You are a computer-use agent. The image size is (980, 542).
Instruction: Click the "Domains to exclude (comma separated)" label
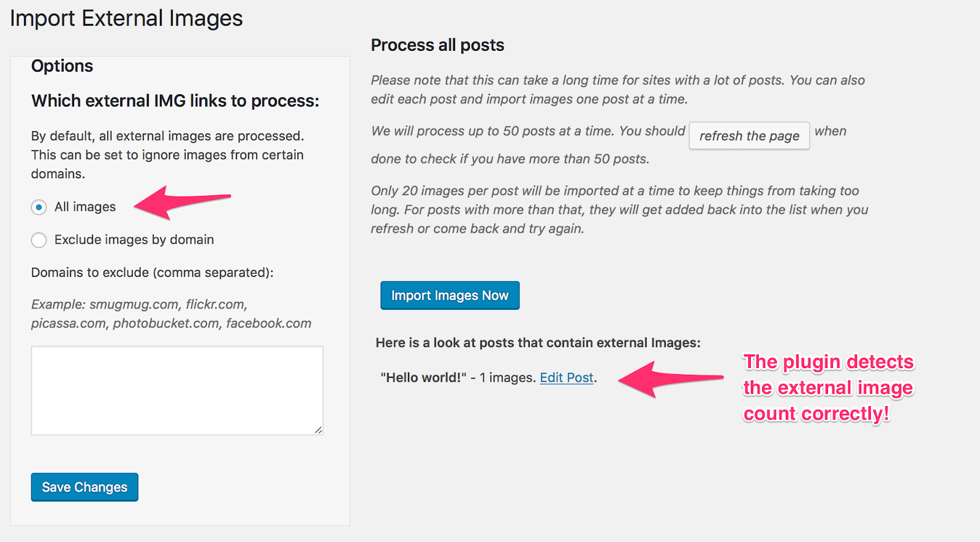153,273
